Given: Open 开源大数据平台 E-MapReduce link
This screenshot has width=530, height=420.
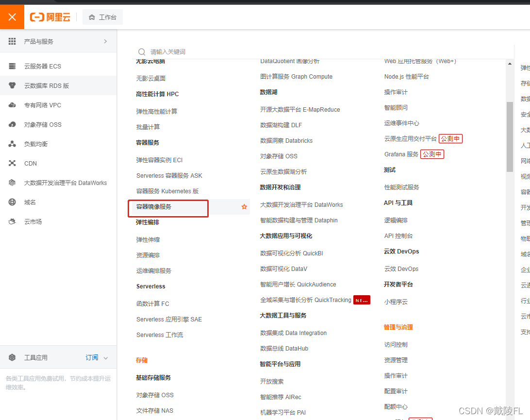Looking at the screenshot, I should coord(300,110).
